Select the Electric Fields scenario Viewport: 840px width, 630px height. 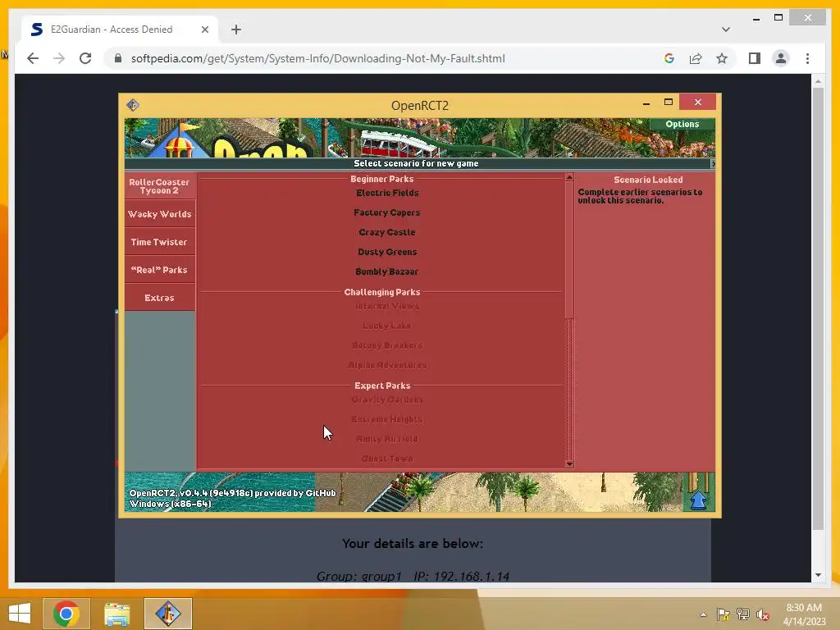click(x=387, y=193)
